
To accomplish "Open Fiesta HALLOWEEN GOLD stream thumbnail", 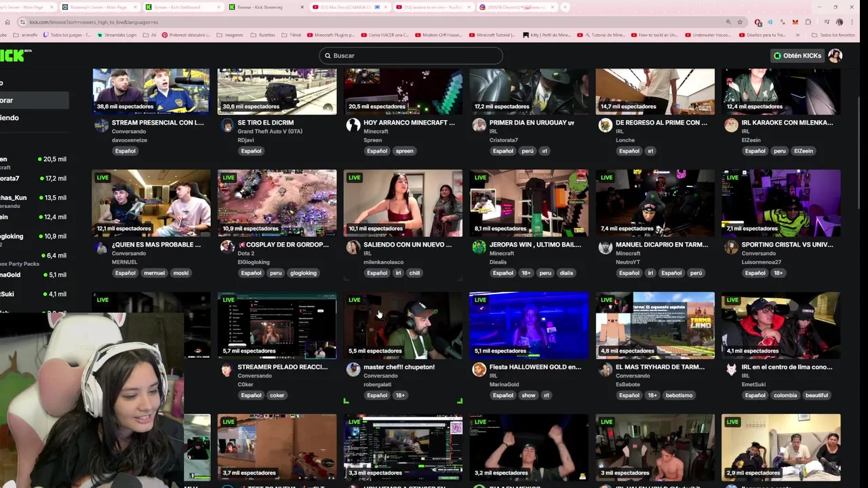I will [x=529, y=325].
